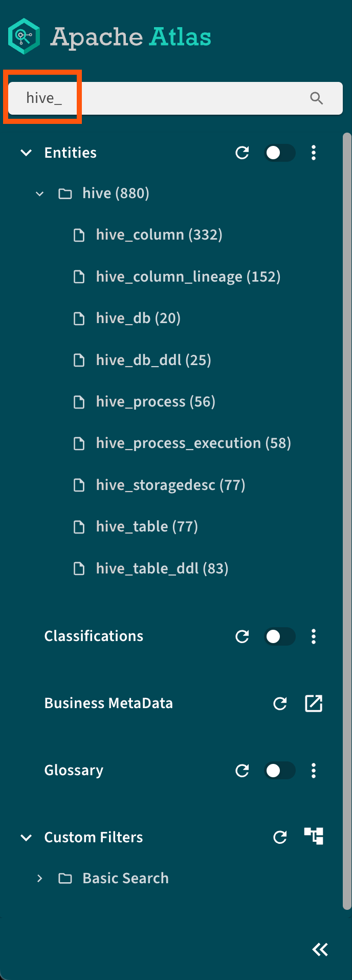Collapse the hive folder node
This screenshot has width=352, height=980.
click(x=40, y=194)
